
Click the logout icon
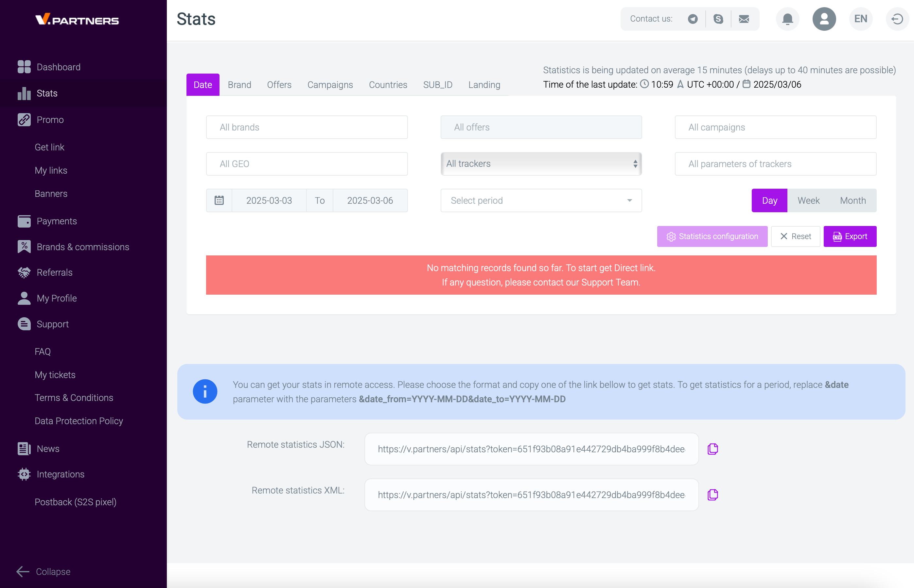(x=897, y=19)
